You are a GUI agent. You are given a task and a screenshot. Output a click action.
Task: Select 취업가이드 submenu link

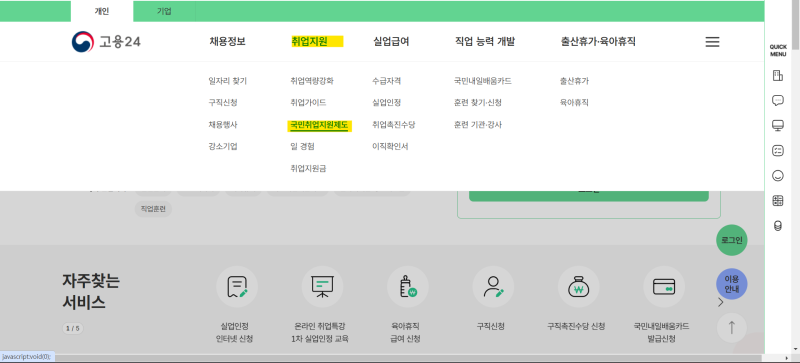(308, 103)
